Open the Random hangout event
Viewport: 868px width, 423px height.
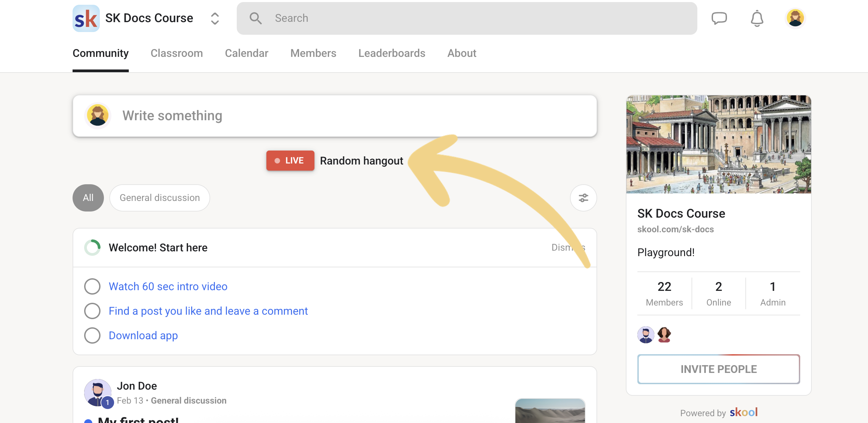pyautogui.click(x=361, y=161)
